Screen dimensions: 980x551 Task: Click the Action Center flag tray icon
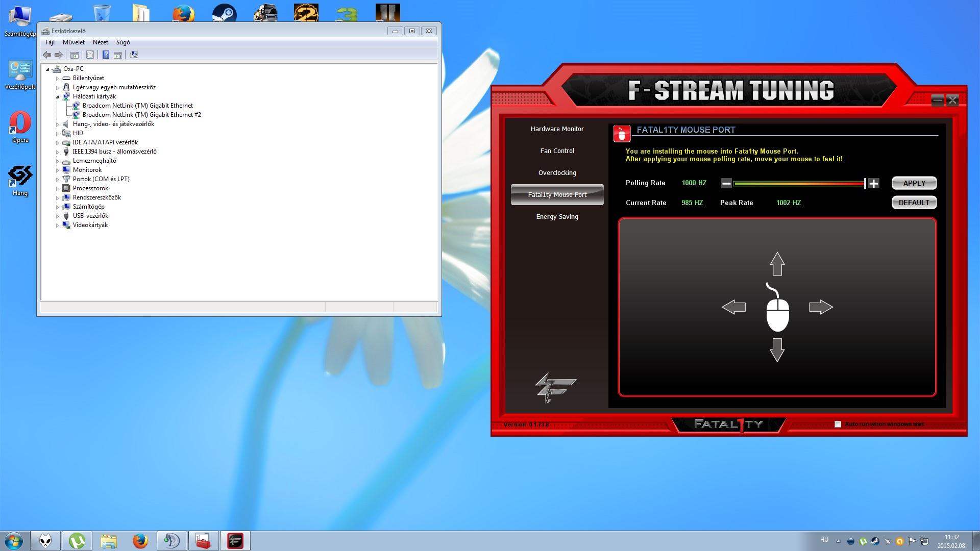click(x=913, y=541)
